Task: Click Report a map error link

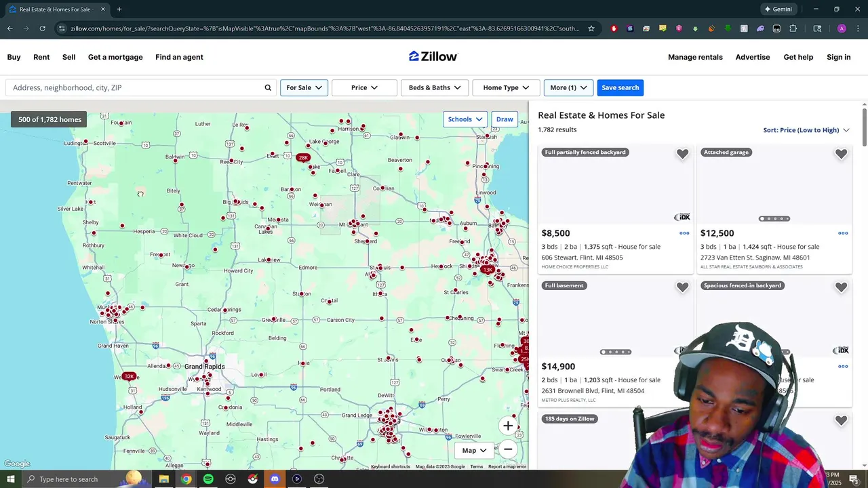Action: tap(507, 466)
